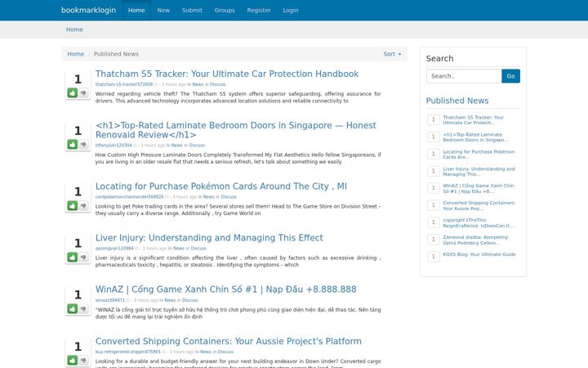Image resolution: width=588 pixels, height=368 pixels.
Task: Open the Home tab in navbar
Action: coord(136,10)
